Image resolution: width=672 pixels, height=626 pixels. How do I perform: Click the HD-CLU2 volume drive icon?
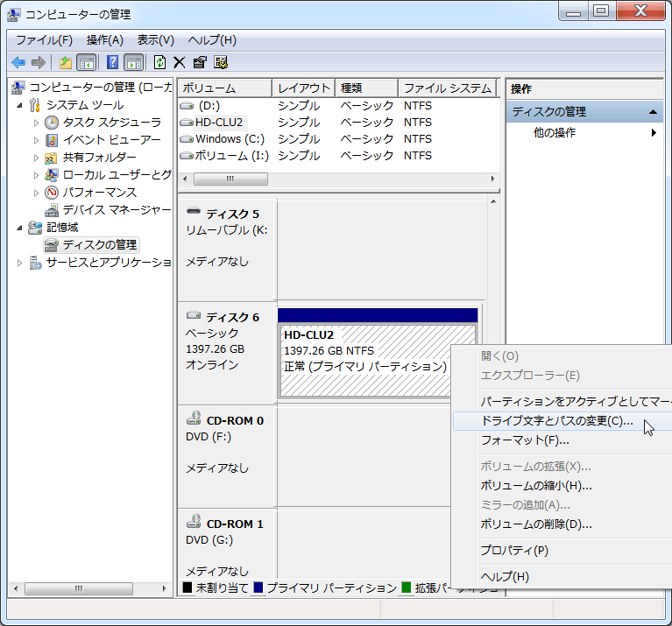click(187, 123)
